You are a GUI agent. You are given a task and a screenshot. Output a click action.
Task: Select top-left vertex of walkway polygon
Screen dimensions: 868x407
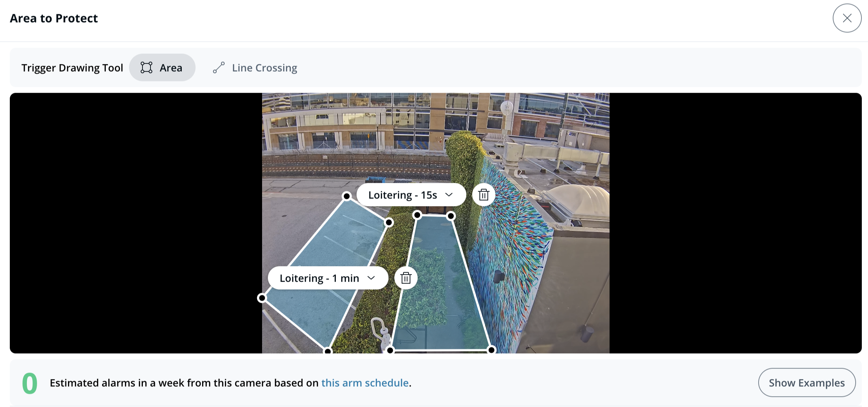pyautogui.click(x=417, y=215)
